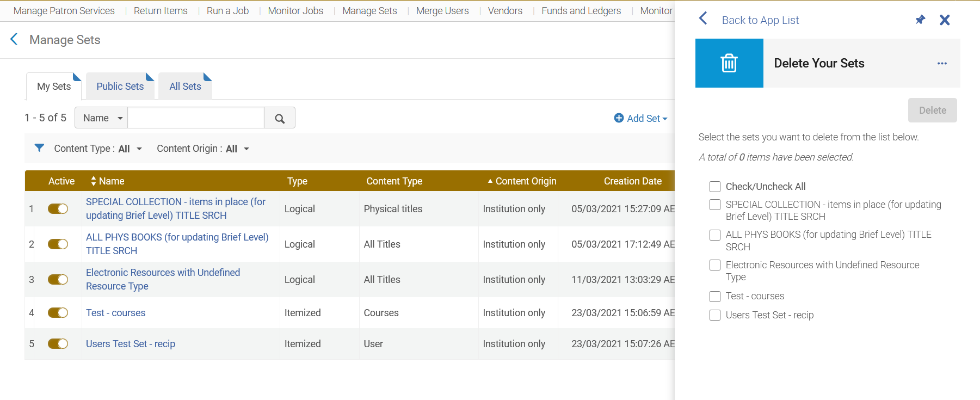
Task: Open the Test - courses set link
Action: 115,313
